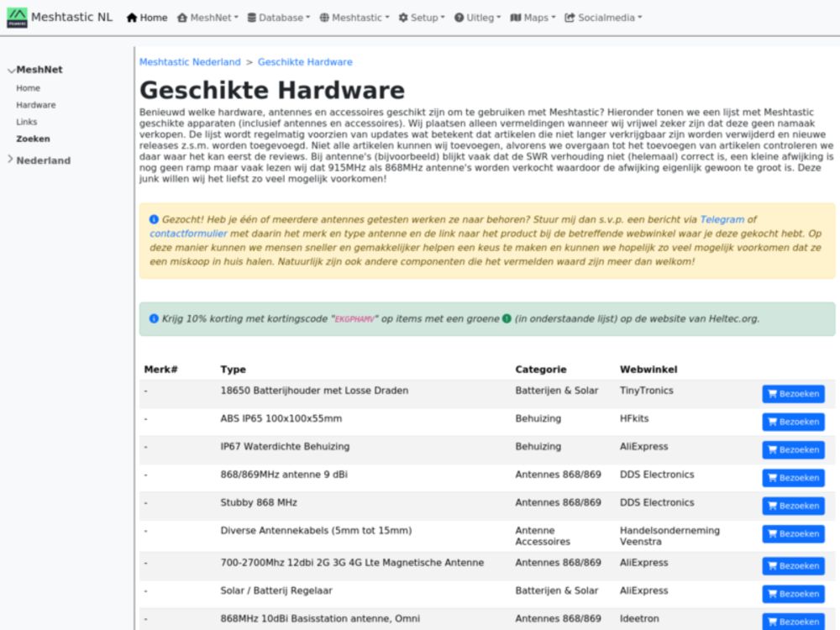Click Bezoeken for Diverse Antennekabels
This screenshot has width=840, height=630.
pyautogui.click(x=794, y=533)
